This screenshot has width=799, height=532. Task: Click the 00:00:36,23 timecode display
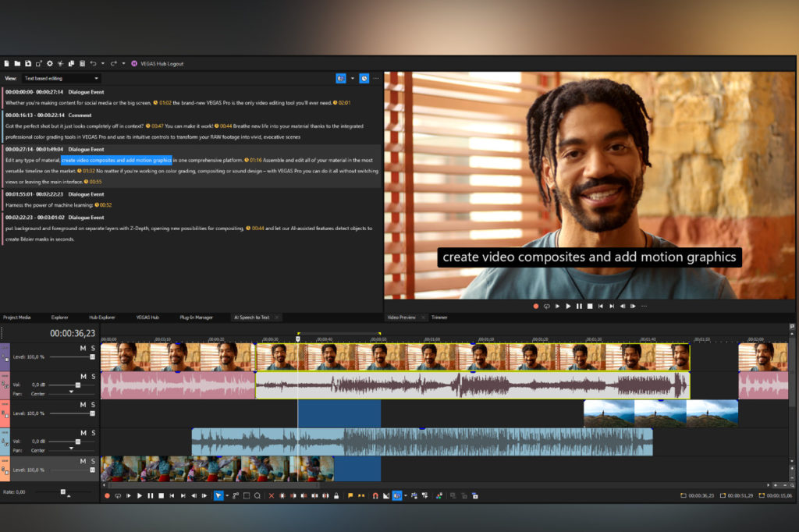tap(73, 333)
